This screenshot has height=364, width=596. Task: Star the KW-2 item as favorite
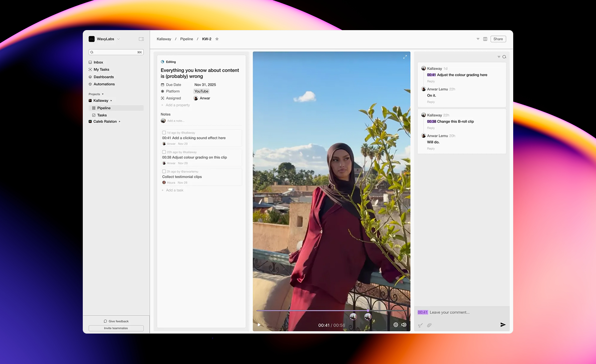(x=217, y=39)
